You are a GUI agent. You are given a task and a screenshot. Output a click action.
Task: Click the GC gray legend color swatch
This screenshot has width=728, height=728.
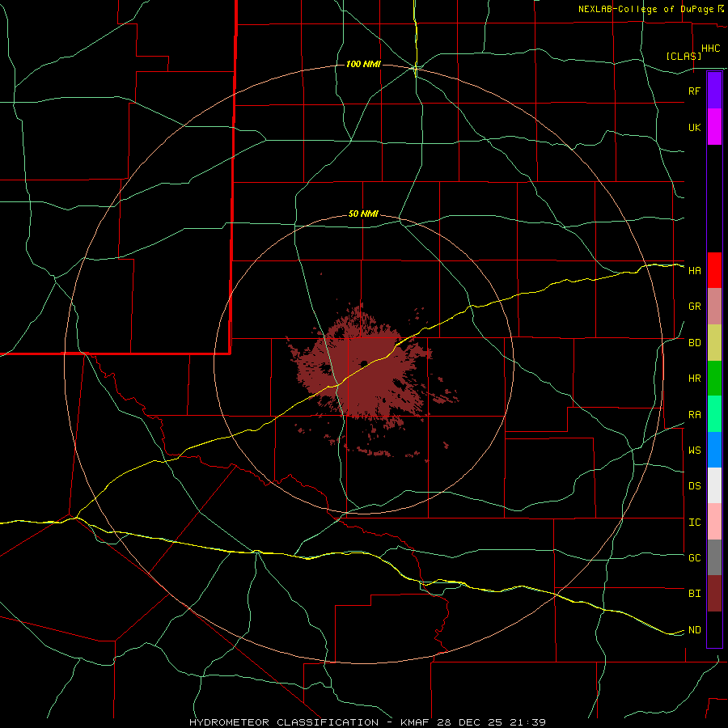pyautogui.click(x=714, y=557)
